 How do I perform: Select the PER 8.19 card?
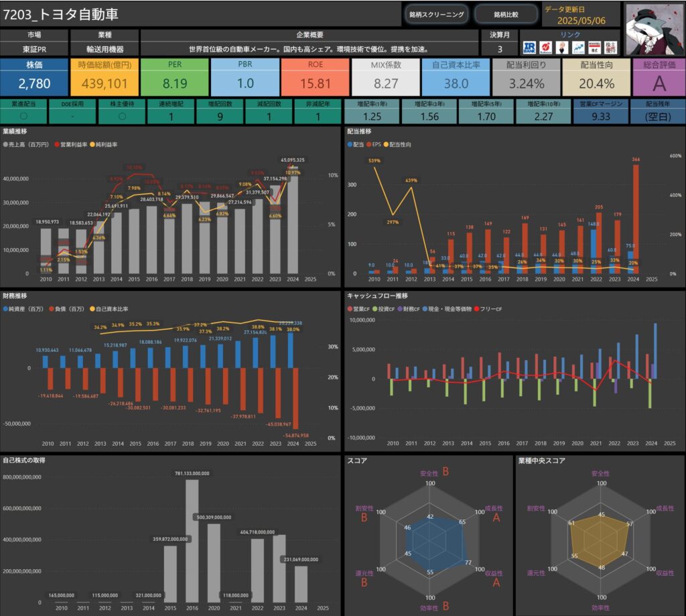175,77
